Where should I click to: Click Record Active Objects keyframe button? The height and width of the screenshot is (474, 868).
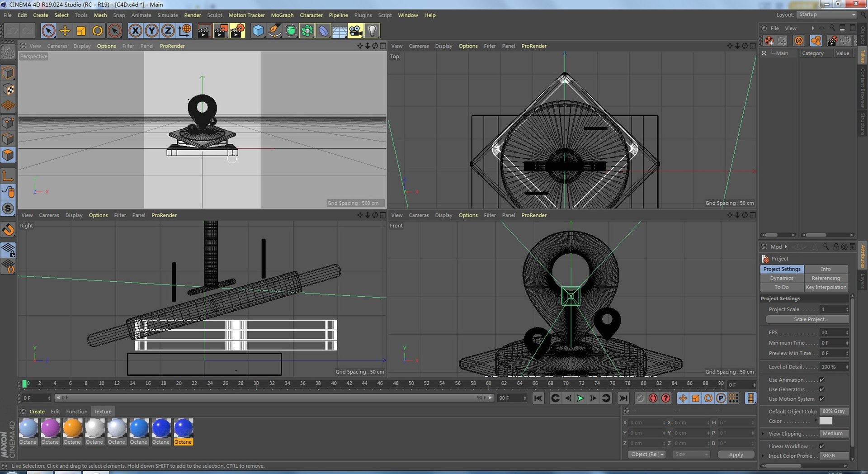point(640,398)
